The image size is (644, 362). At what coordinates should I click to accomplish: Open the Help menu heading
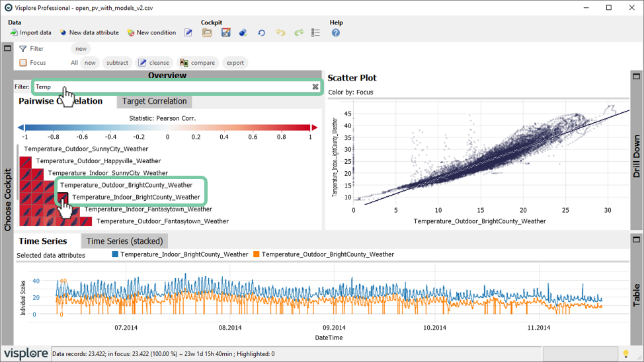[336, 22]
